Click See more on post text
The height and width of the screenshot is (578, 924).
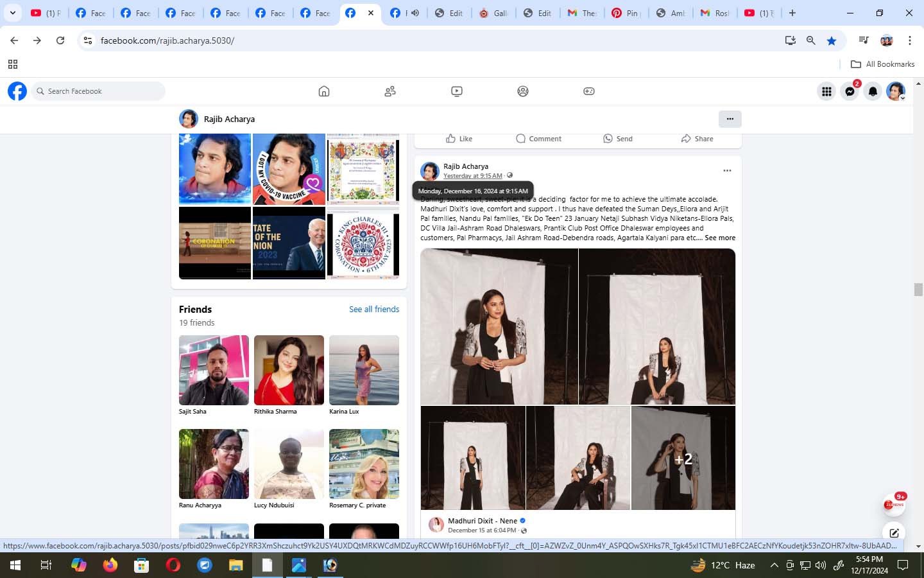pyautogui.click(x=720, y=238)
